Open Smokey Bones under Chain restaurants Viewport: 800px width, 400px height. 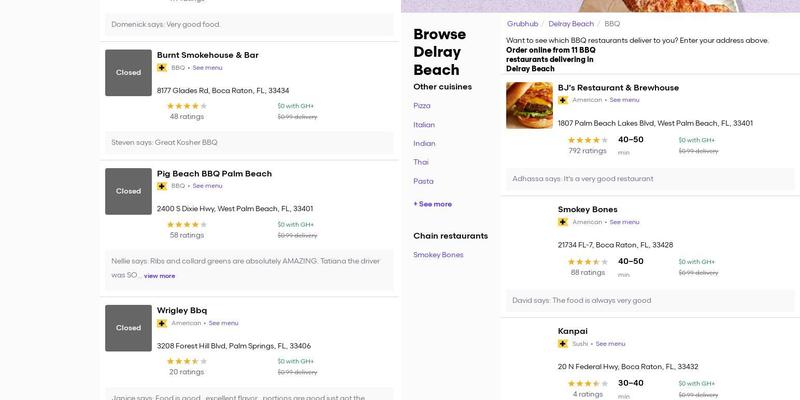438,255
